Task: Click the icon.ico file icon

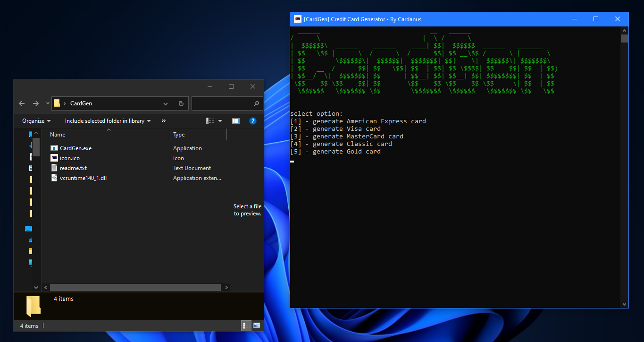Action: click(x=54, y=158)
